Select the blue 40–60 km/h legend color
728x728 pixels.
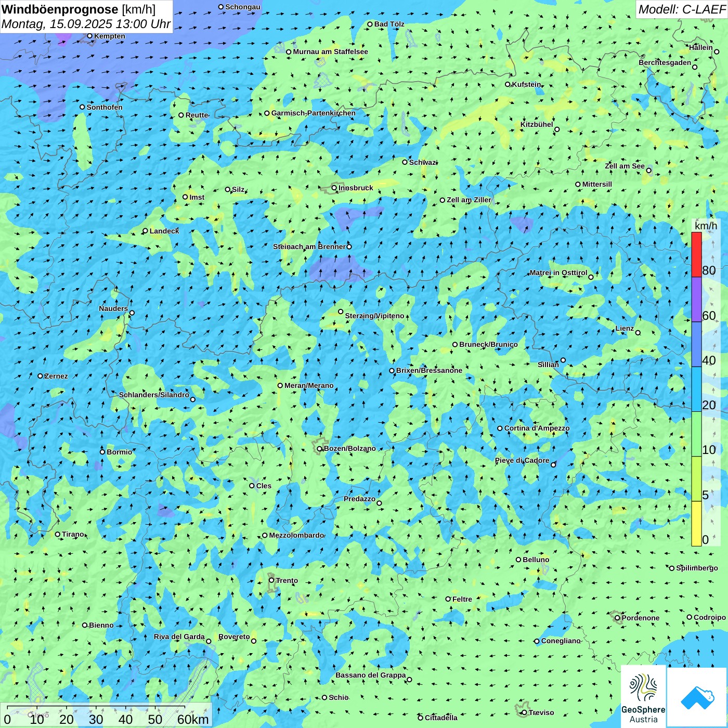696,345
